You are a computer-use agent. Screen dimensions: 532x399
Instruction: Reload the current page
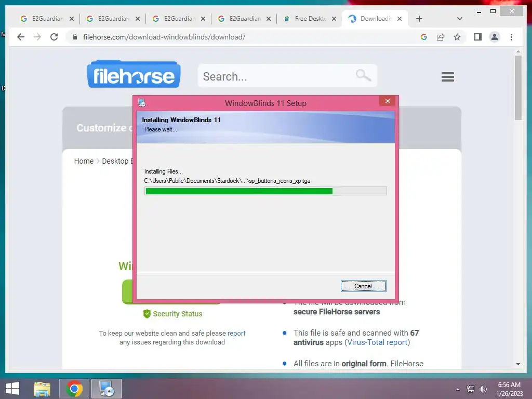pyautogui.click(x=54, y=37)
